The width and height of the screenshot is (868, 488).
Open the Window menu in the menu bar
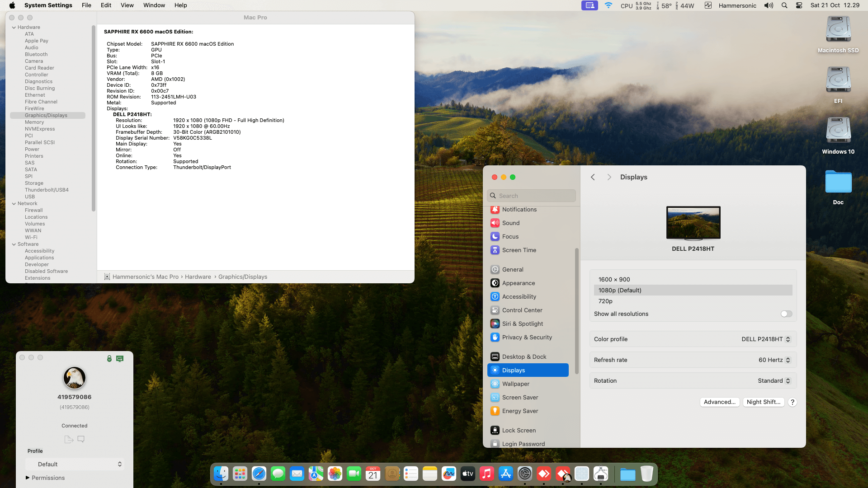tap(154, 5)
